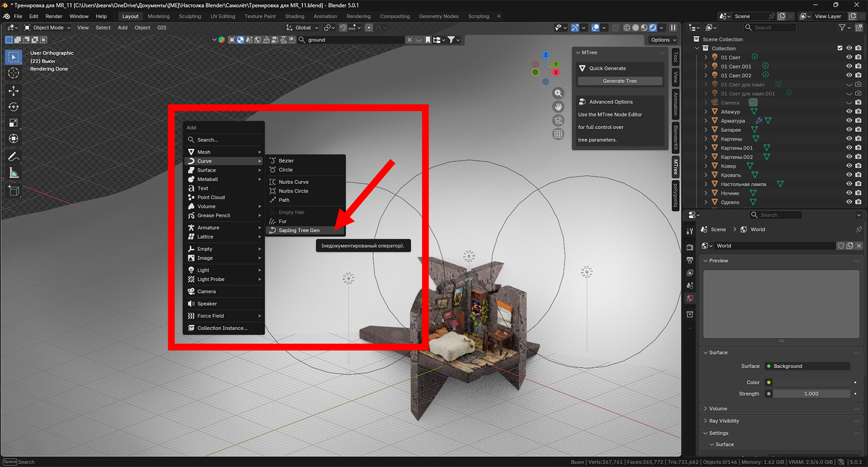Hide the Абажур object in viewport
This screenshot has height=467, width=868.
point(849,112)
